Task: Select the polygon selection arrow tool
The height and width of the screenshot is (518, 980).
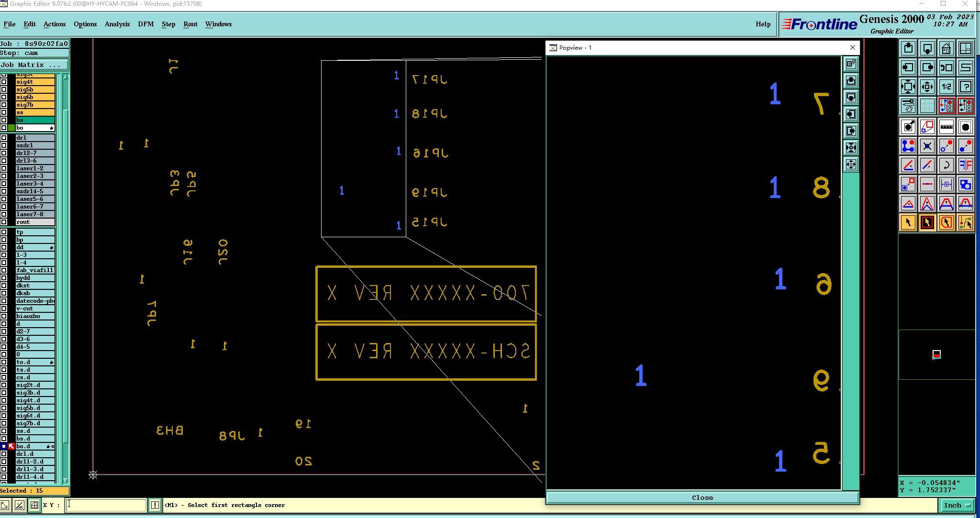Action: tap(946, 223)
